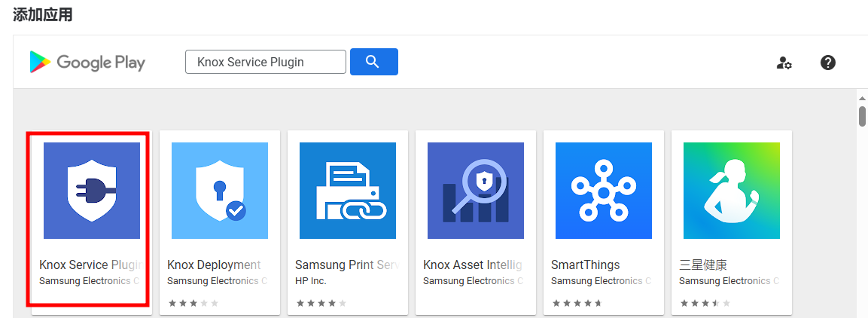Select the Knox Deployment app icon
The height and width of the screenshot is (318, 868).
click(220, 191)
